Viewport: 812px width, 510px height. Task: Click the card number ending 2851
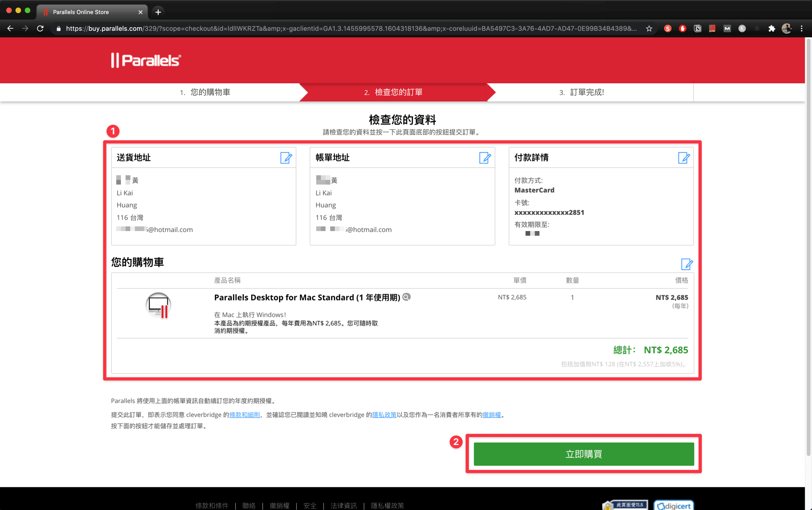[549, 212]
